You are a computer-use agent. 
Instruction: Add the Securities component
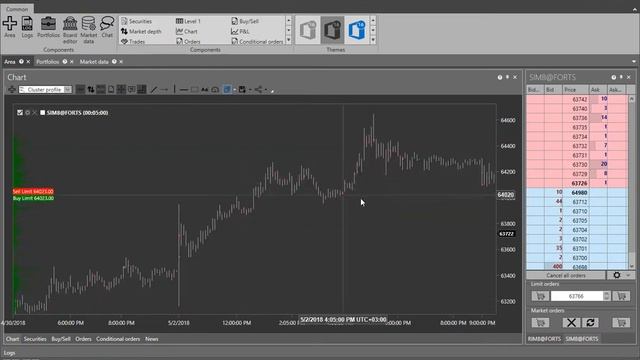tap(137, 21)
